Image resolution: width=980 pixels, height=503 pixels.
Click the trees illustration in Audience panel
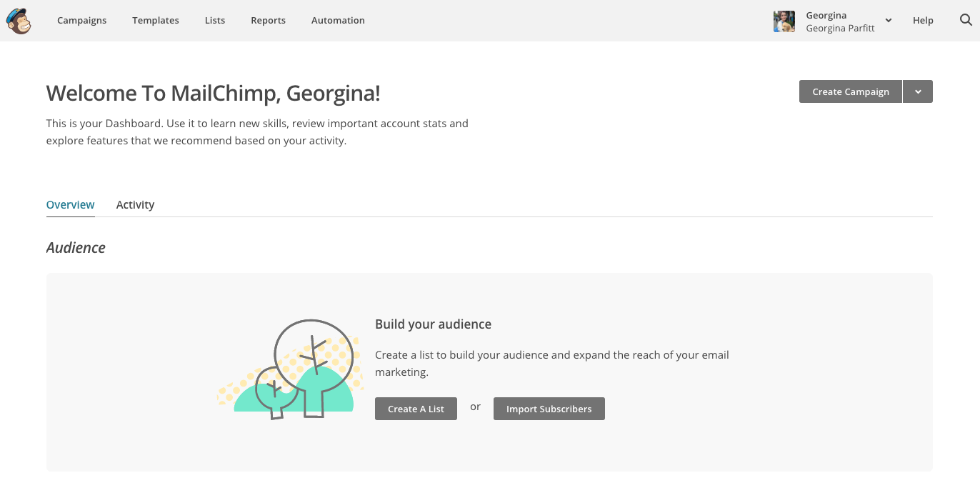click(x=291, y=369)
